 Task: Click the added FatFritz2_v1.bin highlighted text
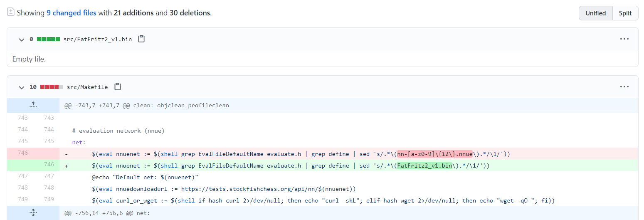pos(424,166)
